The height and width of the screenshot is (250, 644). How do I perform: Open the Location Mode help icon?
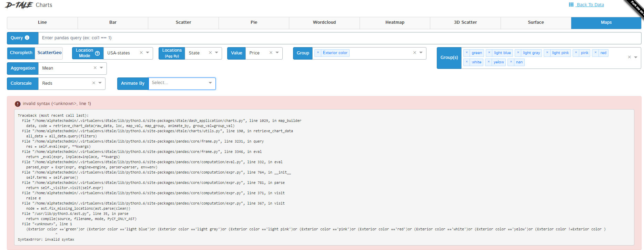tap(97, 53)
